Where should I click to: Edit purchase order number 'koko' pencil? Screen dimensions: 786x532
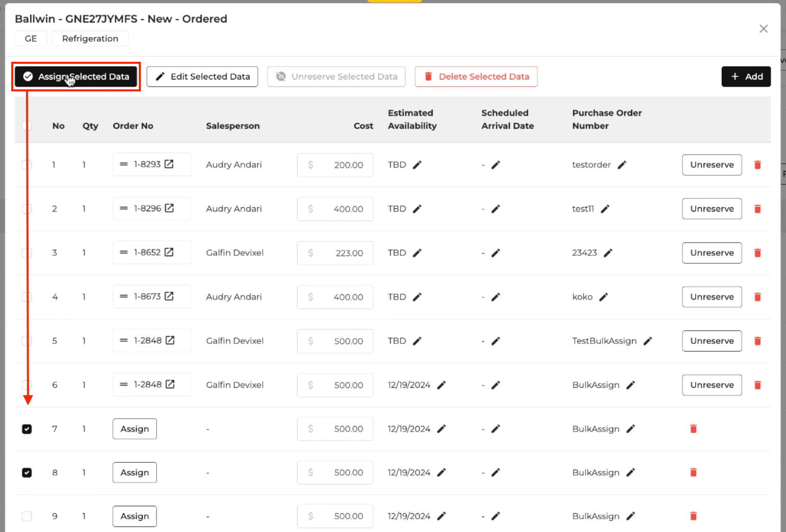click(603, 297)
